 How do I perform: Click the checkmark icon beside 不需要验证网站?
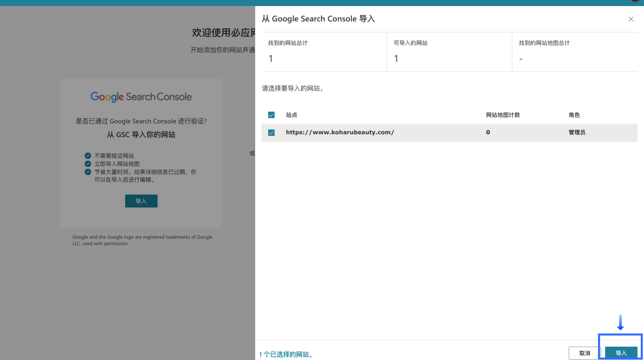(x=88, y=156)
